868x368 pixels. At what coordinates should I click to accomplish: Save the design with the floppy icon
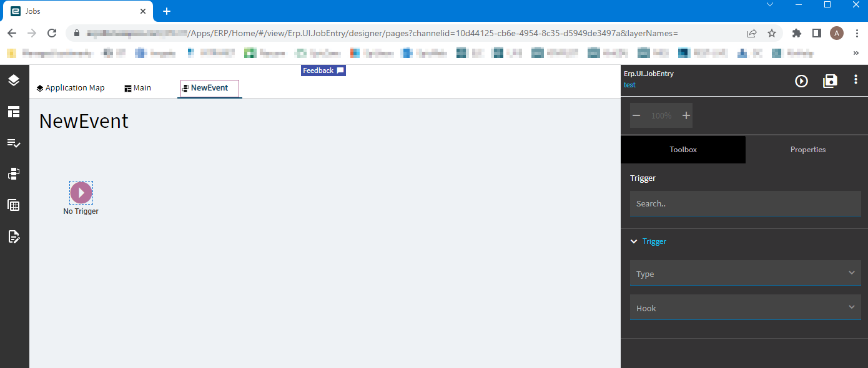(x=830, y=81)
